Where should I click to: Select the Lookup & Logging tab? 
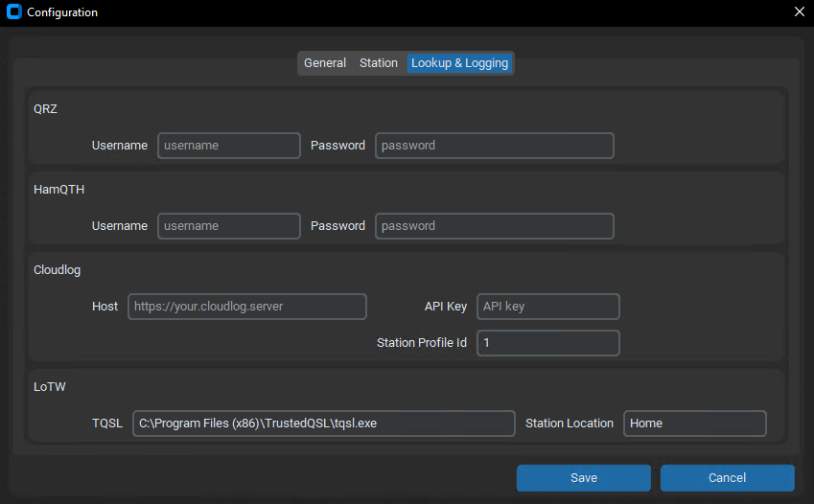click(x=459, y=63)
